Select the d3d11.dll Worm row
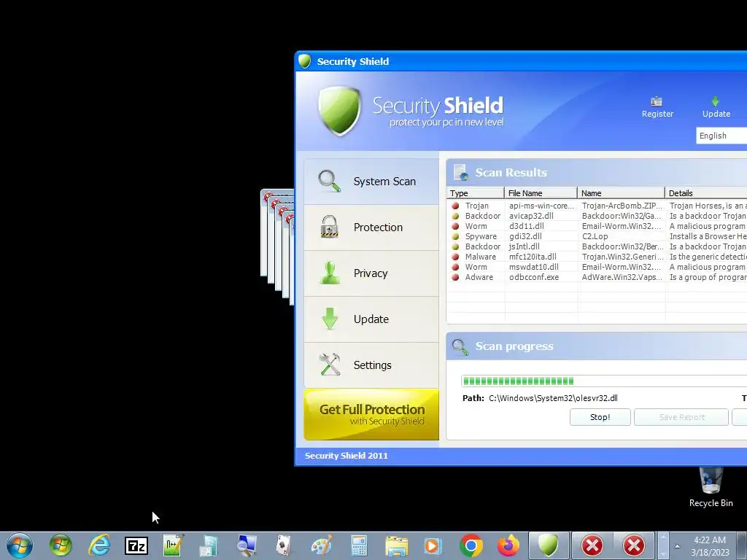 (x=597, y=226)
